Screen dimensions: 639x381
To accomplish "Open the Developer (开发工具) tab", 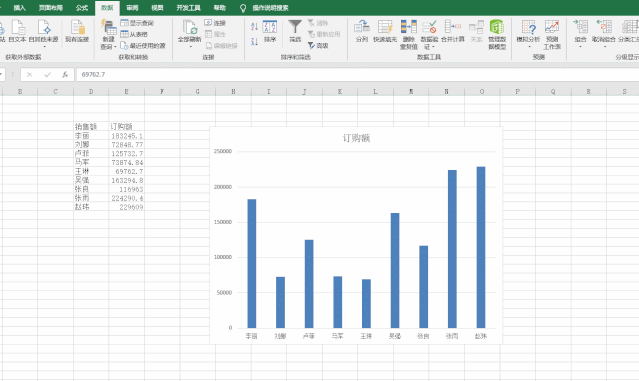I will (188, 8).
